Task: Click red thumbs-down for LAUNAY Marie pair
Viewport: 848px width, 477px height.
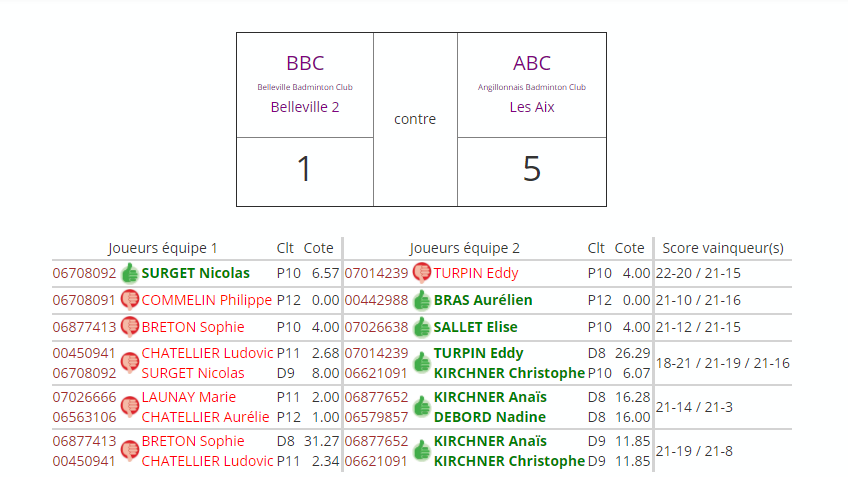Action: (x=130, y=406)
